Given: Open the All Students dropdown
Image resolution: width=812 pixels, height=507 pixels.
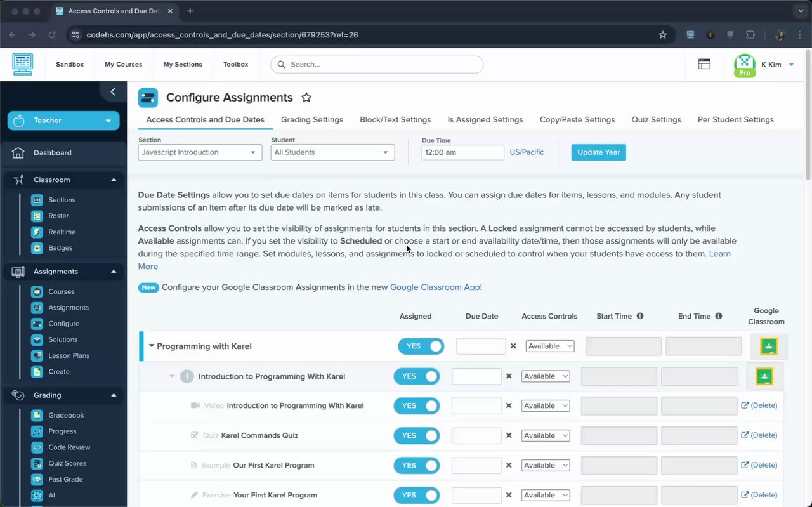Looking at the screenshot, I should (x=332, y=152).
